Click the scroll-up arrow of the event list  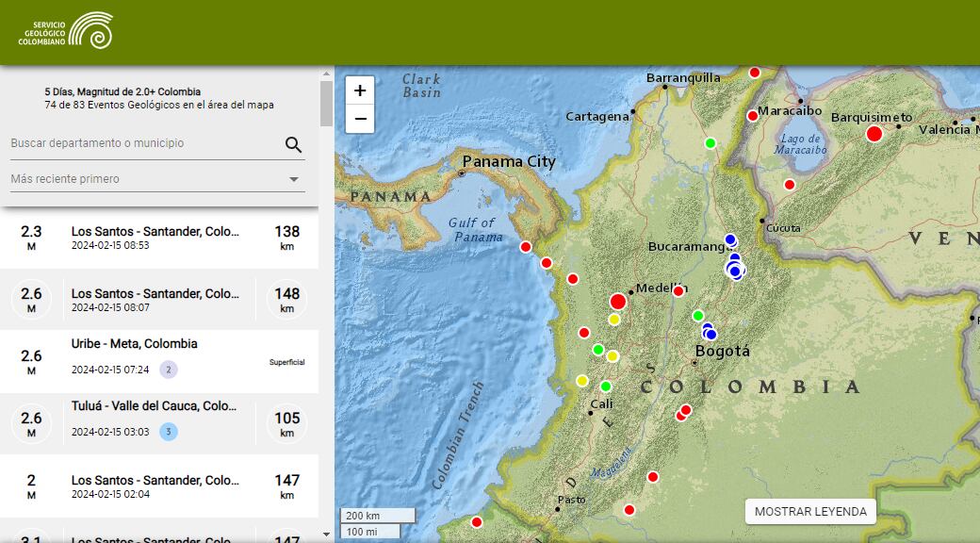point(326,74)
